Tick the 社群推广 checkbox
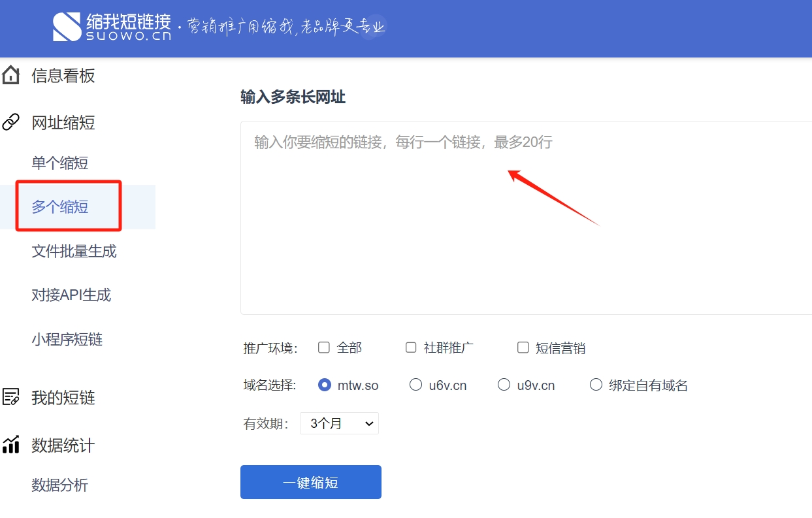The image size is (812, 518). coord(411,348)
